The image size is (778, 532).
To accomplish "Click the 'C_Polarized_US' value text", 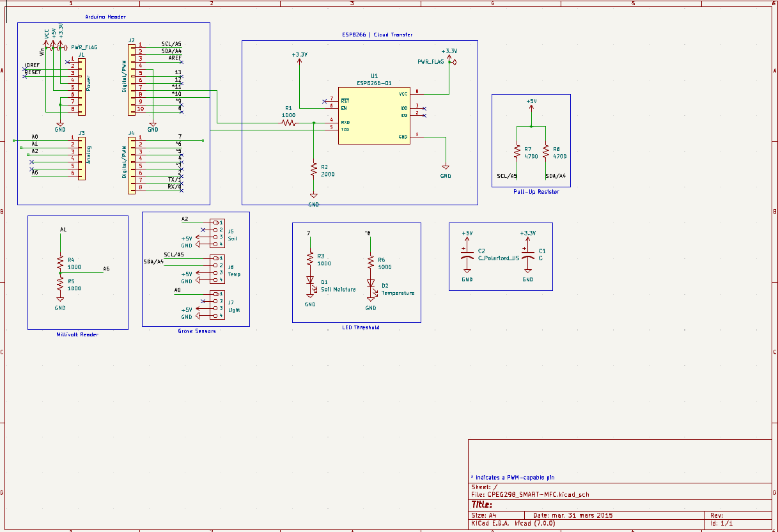I will click(x=499, y=258).
